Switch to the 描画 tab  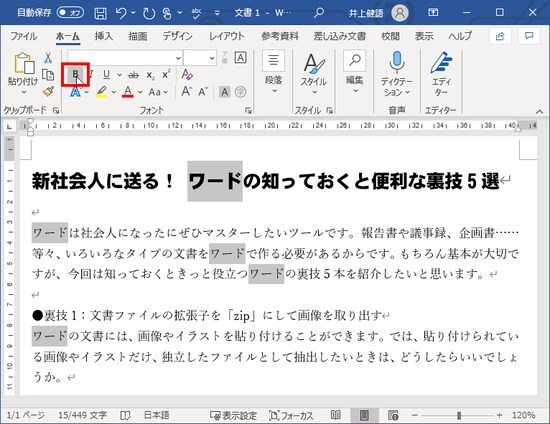tap(138, 36)
